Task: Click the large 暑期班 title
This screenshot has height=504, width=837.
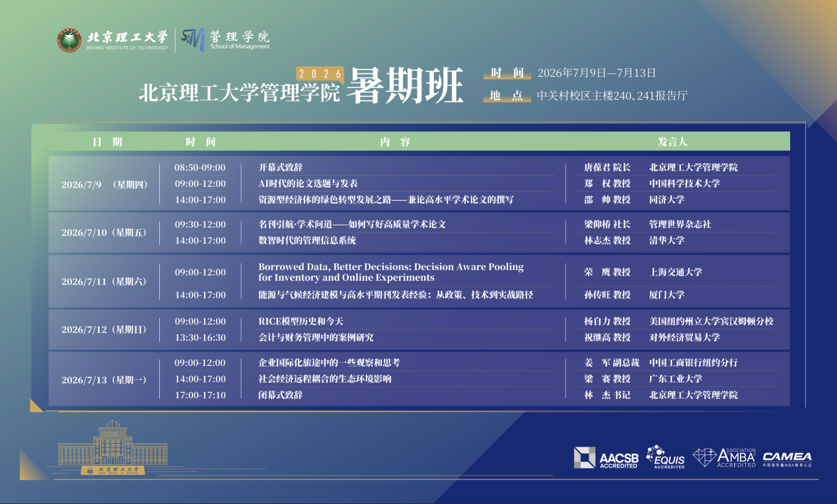Action: [x=406, y=85]
